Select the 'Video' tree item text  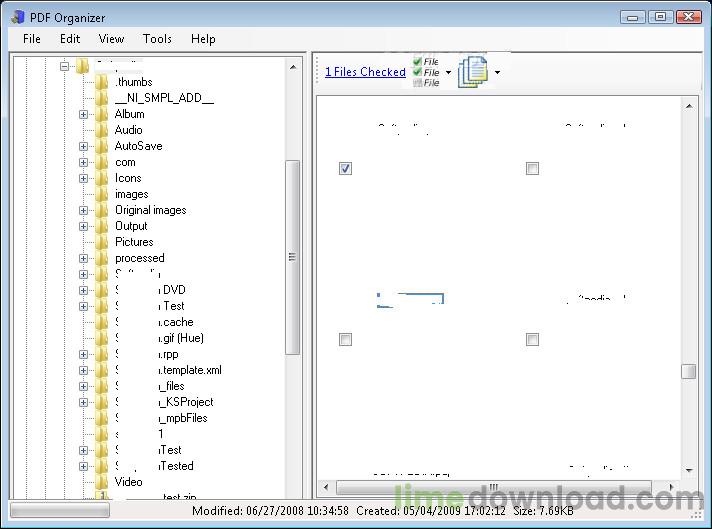129,482
